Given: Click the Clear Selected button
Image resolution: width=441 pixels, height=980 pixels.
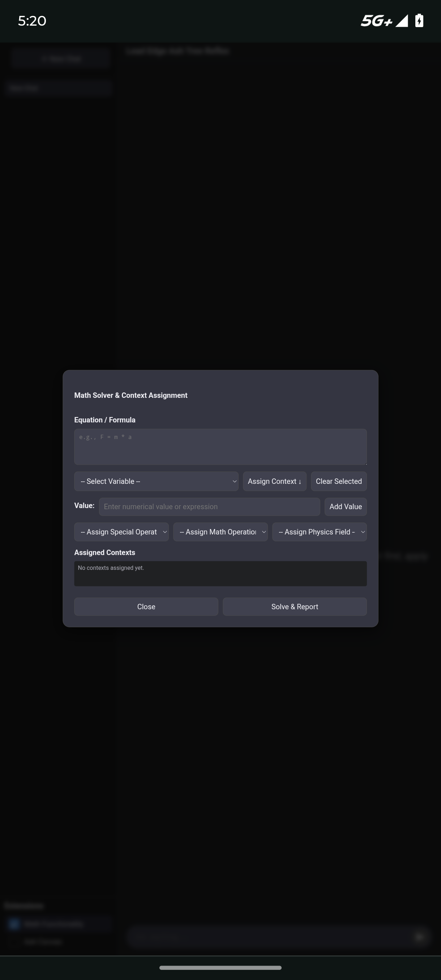Looking at the screenshot, I should click(x=338, y=481).
